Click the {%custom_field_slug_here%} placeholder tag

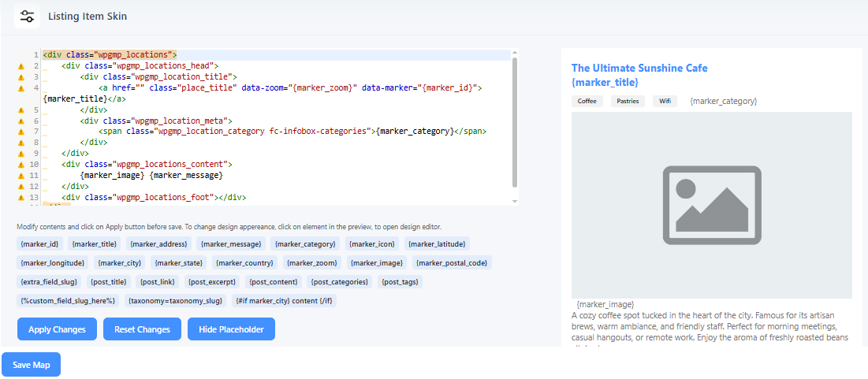68,301
